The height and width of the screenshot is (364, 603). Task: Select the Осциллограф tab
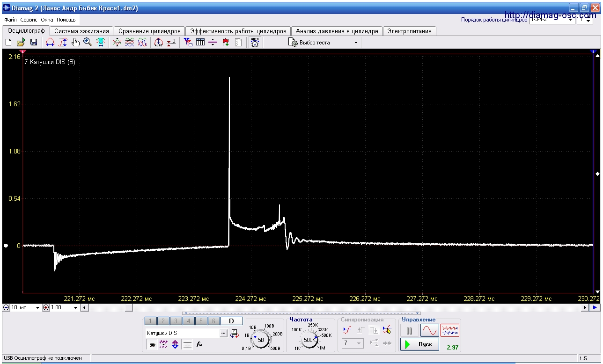coord(26,30)
